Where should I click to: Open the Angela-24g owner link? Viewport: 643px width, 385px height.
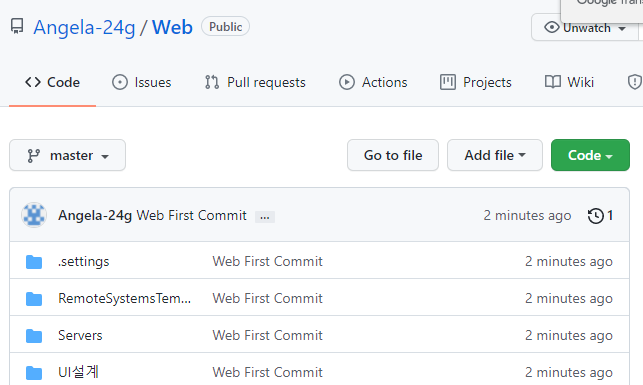(84, 27)
